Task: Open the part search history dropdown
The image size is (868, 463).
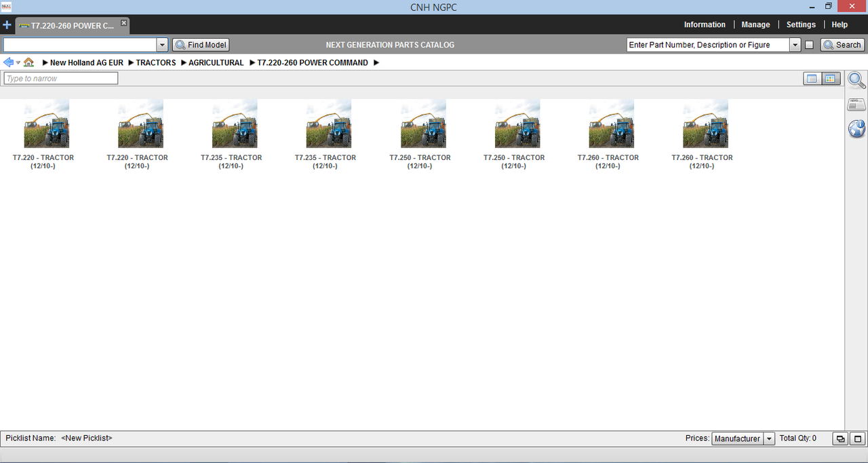Action: pyautogui.click(x=795, y=45)
